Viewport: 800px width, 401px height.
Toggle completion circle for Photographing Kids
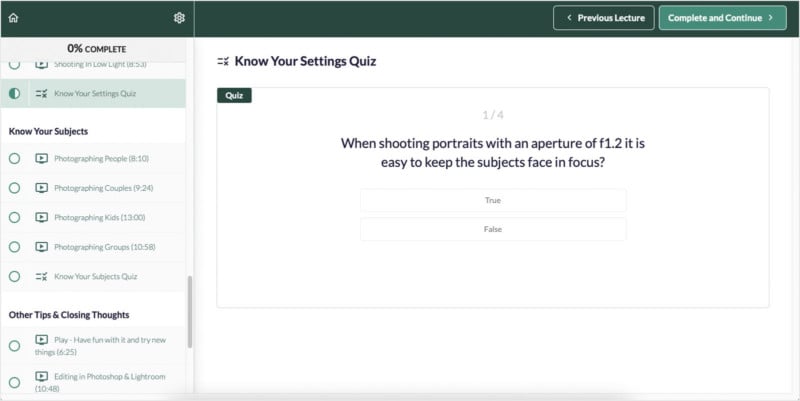click(x=14, y=217)
